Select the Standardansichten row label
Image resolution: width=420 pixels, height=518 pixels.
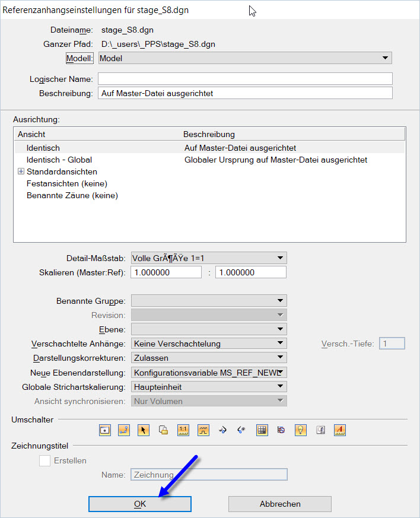[x=62, y=171]
